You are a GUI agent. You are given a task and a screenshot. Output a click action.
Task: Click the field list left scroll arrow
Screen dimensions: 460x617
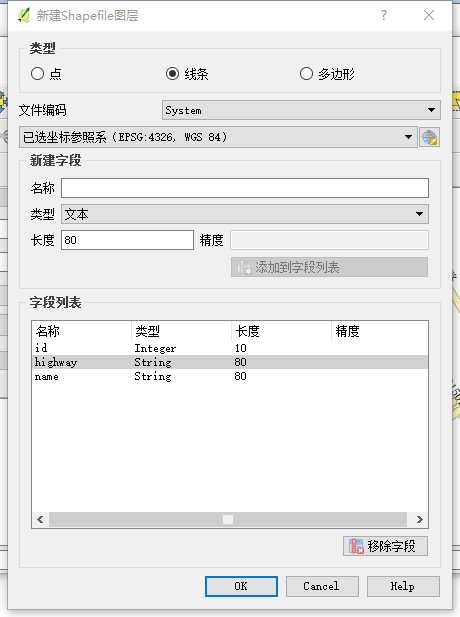point(40,519)
